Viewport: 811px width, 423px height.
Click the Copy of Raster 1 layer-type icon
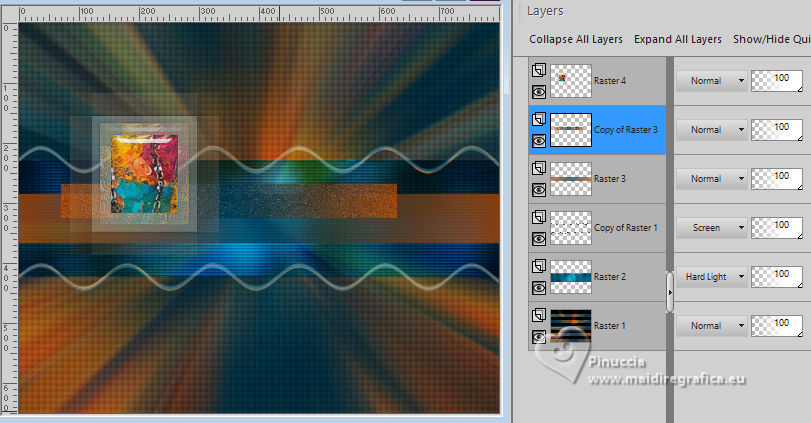tap(538, 217)
